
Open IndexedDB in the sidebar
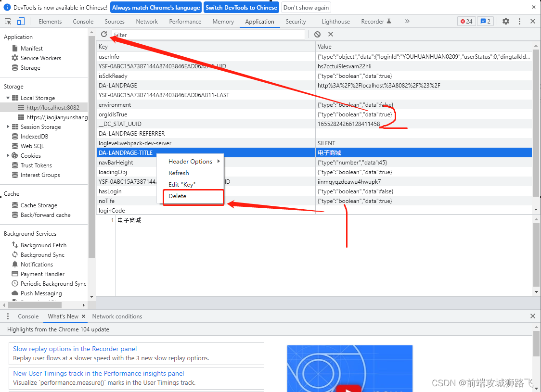pos(34,137)
